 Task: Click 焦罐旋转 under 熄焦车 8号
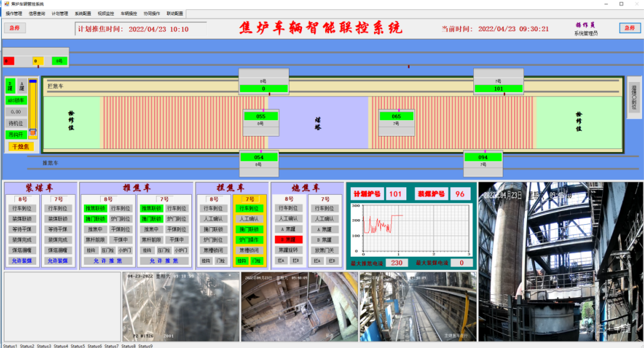[x=289, y=250]
